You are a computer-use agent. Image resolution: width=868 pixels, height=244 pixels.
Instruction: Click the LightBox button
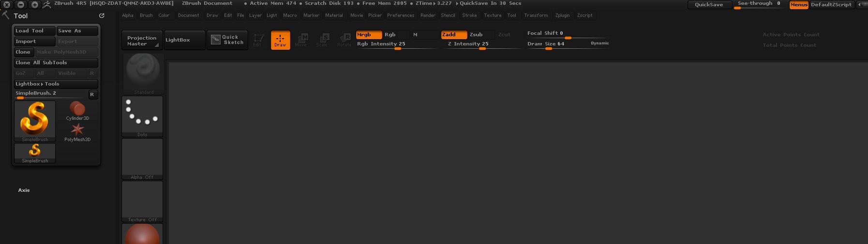(184, 40)
